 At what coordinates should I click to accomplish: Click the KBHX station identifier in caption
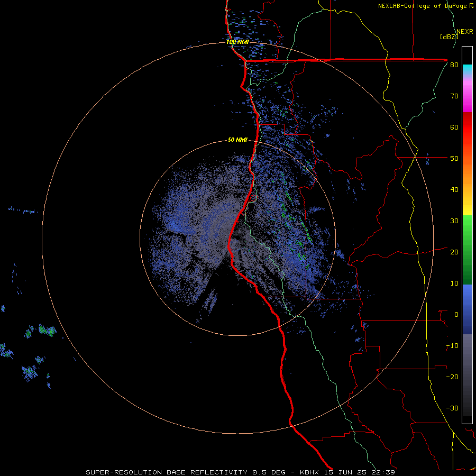click(309, 472)
